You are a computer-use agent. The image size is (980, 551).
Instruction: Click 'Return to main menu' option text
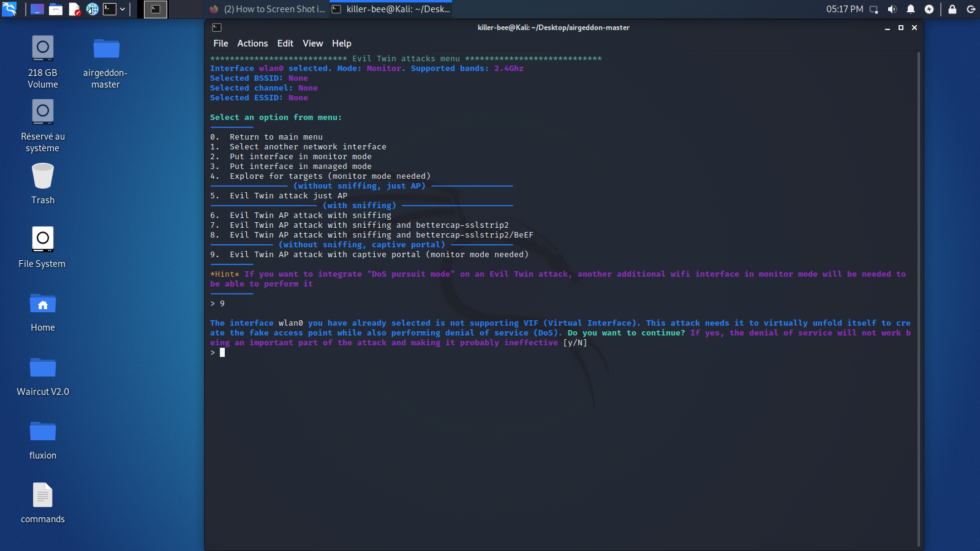(x=276, y=137)
